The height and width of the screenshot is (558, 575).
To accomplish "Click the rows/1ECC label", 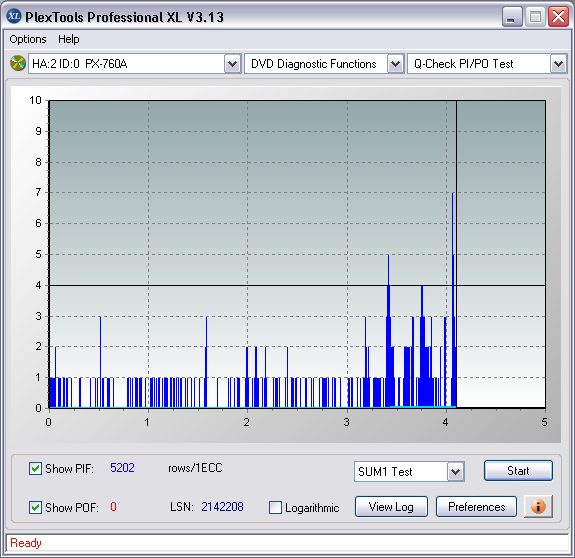I will click(x=195, y=468).
